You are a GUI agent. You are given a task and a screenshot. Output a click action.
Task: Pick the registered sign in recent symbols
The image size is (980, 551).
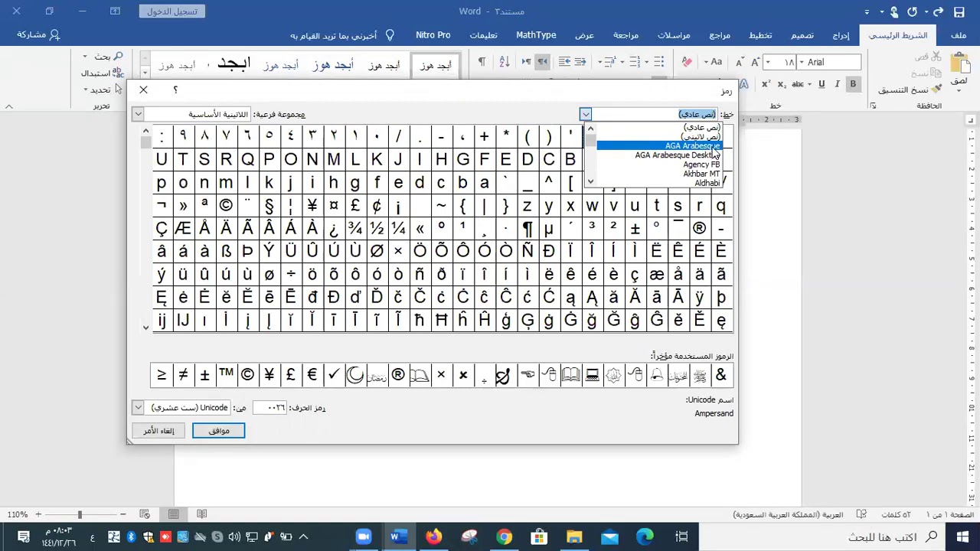[398, 375]
